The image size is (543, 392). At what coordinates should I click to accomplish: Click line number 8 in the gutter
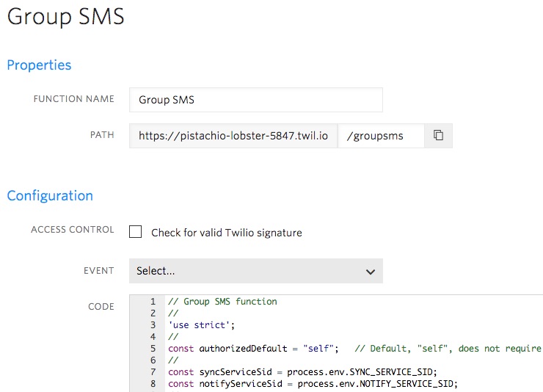(153, 384)
